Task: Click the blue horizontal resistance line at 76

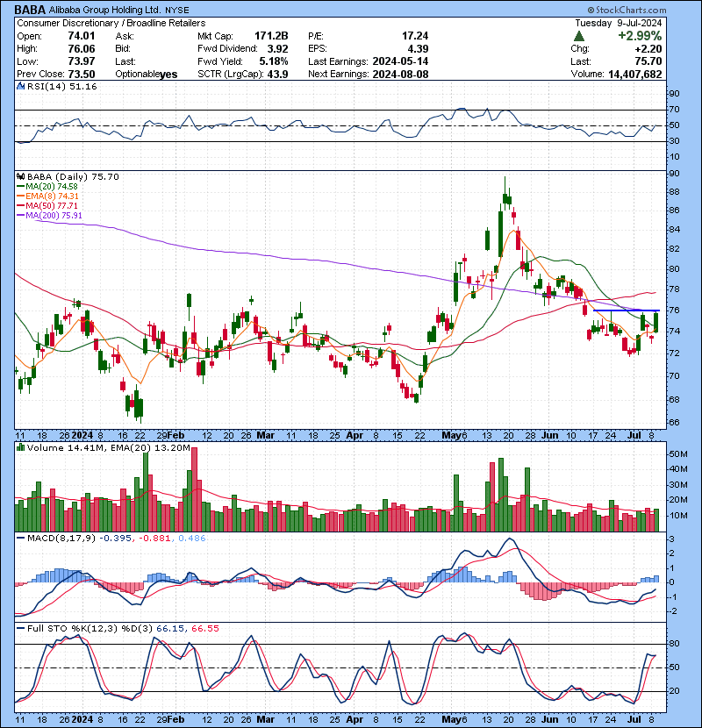Action: coord(627,310)
